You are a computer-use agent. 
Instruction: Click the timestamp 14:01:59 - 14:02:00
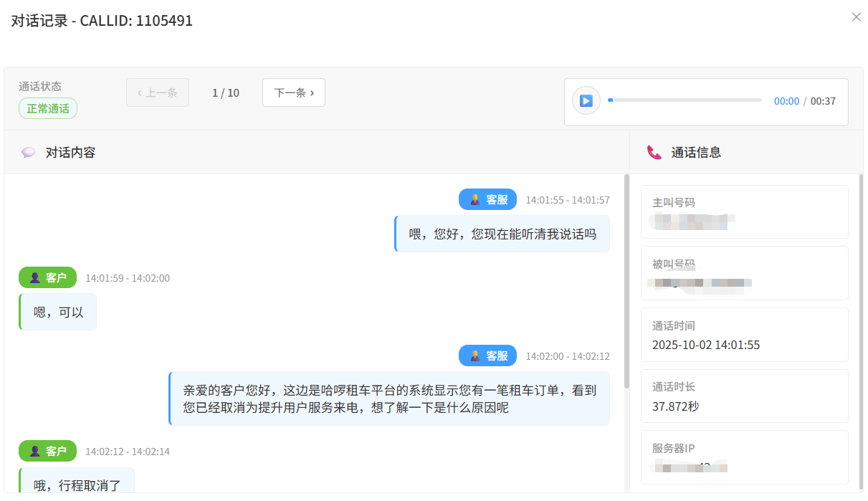[x=128, y=278]
